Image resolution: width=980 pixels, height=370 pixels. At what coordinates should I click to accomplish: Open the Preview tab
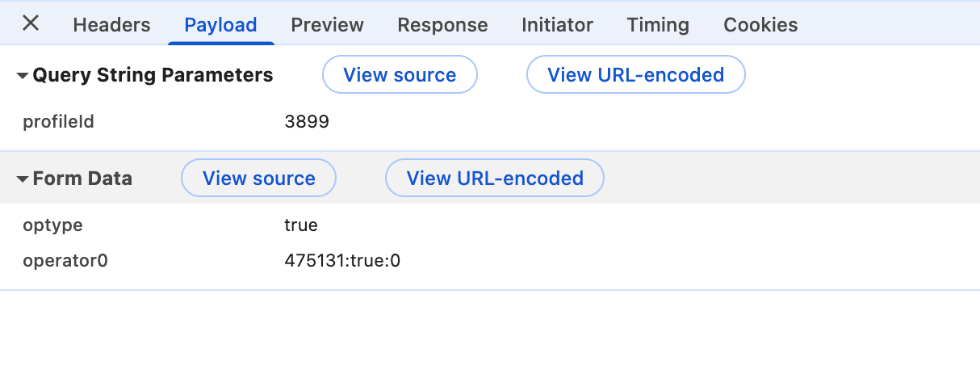(x=327, y=25)
